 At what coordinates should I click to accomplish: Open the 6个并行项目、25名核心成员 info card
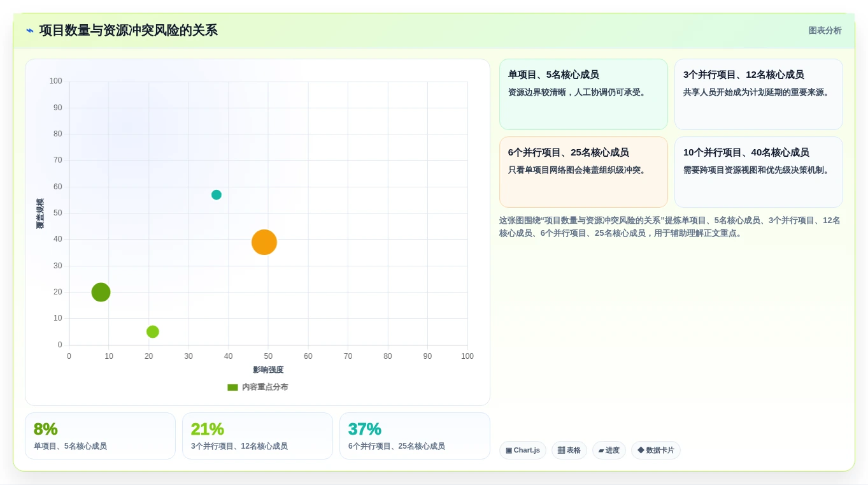coord(583,172)
